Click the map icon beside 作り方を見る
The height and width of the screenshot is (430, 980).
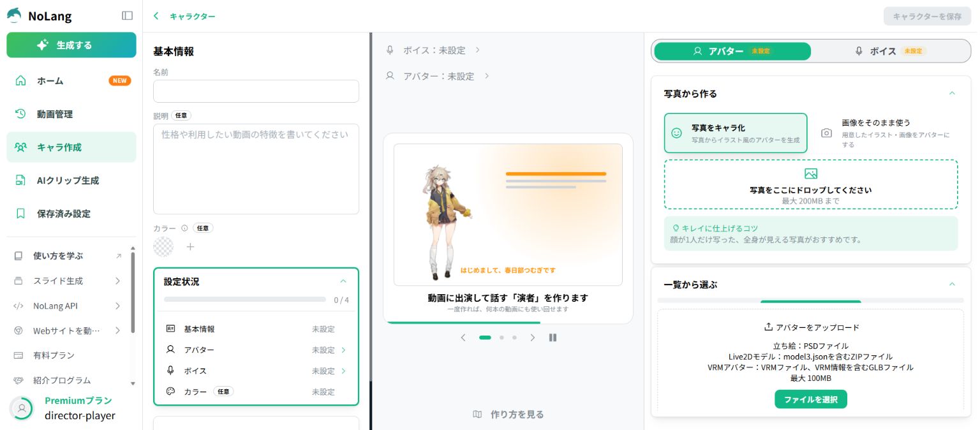[x=477, y=414]
